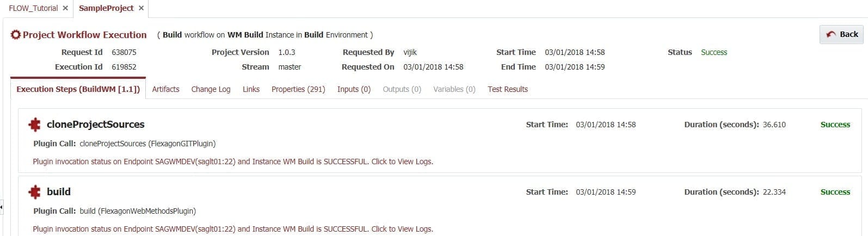Click the Project Workflow Execution gear icon
Image resolution: width=868 pixels, height=236 pixels.
[x=16, y=35]
